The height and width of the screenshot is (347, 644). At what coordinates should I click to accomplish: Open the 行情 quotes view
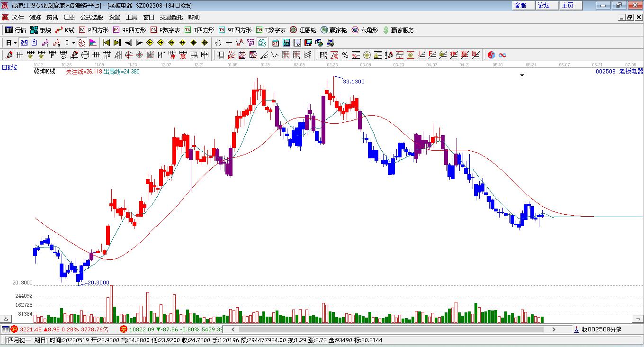tap(15, 30)
